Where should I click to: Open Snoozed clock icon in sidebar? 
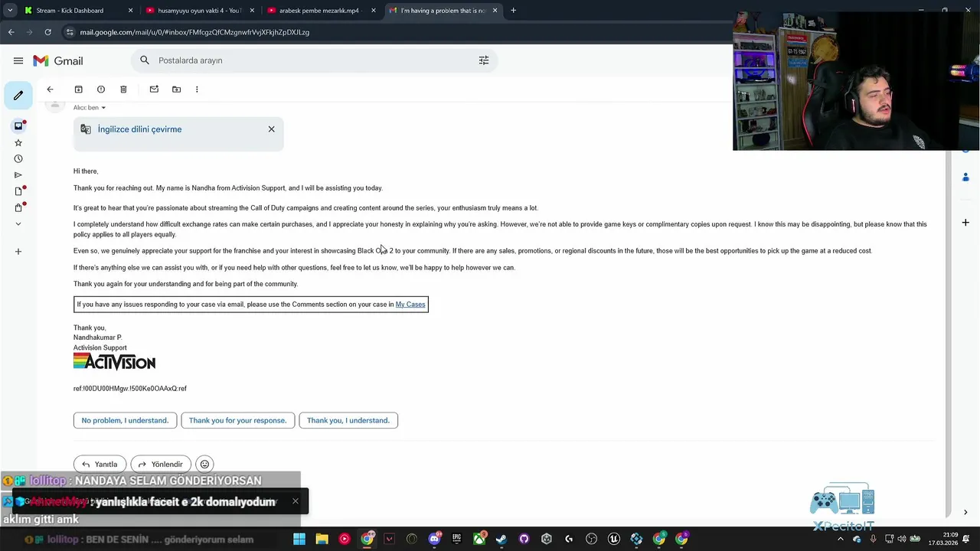coord(18,158)
